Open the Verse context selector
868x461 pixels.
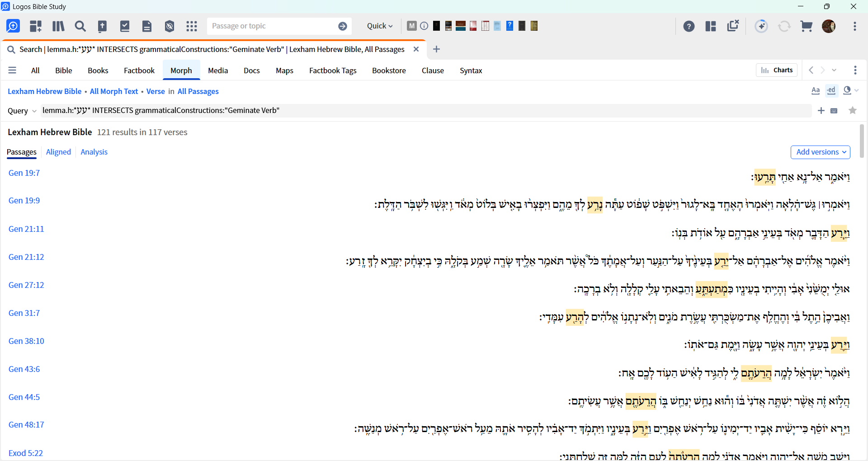pyautogui.click(x=156, y=91)
